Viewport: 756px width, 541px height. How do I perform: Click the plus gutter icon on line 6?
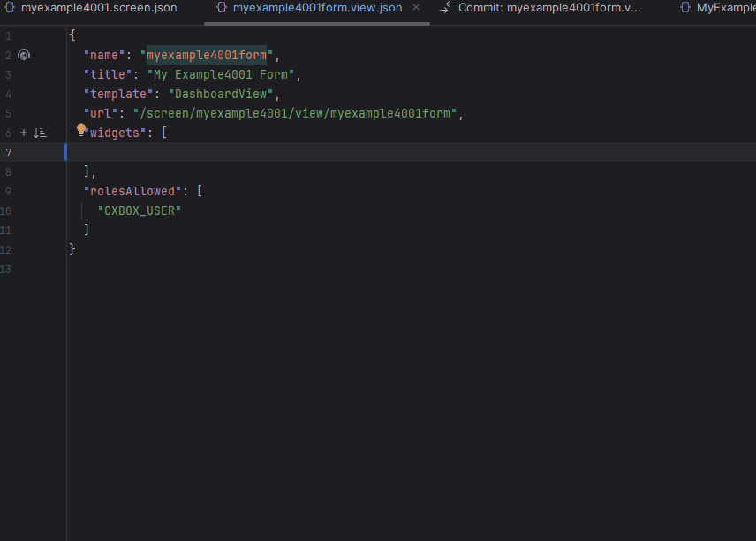coord(24,133)
